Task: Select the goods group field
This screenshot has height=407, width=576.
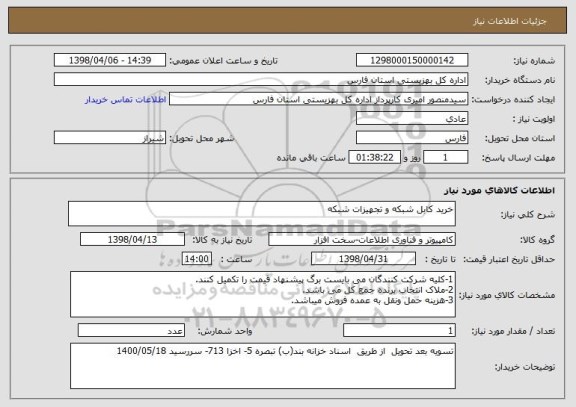Action: click(362, 239)
